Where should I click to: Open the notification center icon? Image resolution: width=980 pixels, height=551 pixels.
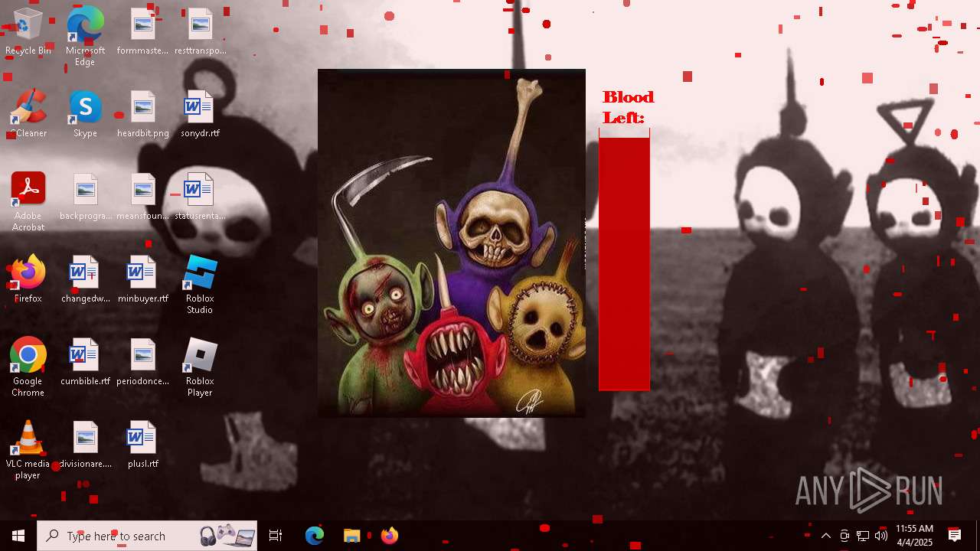955,536
